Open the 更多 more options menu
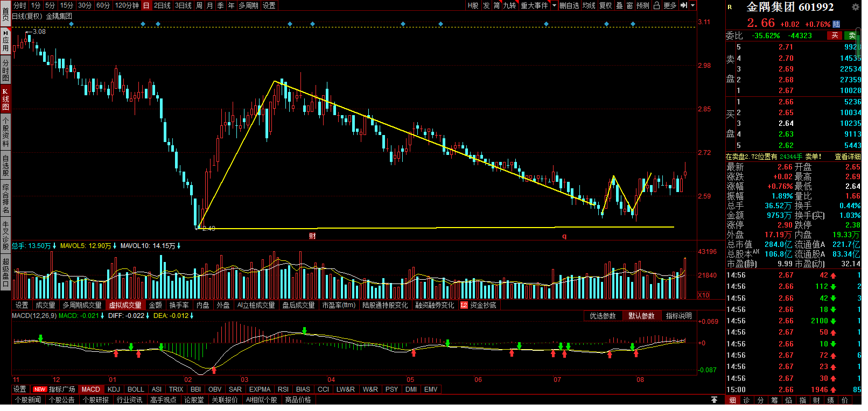This screenshot has width=868, height=411. 670,5
